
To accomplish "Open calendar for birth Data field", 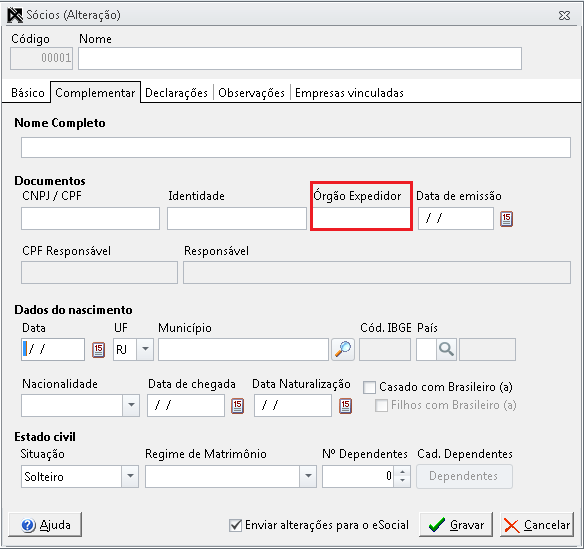I will click(98, 350).
